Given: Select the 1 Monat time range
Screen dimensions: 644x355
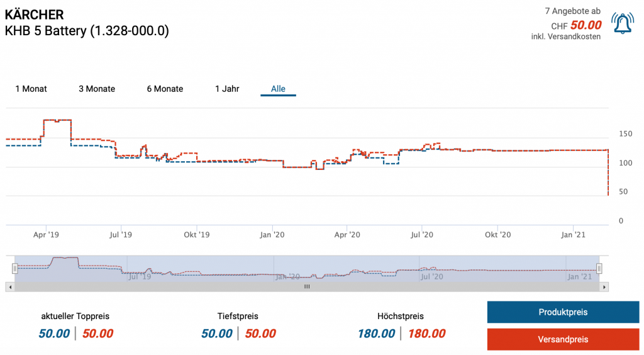Looking at the screenshot, I should pyautogui.click(x=31, y=89).
